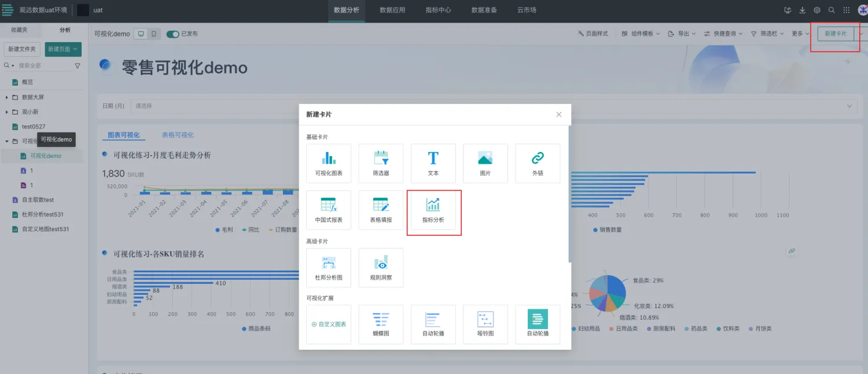Click the 新建卡片 button
This screenshot has width=868, height=374.
pos(835,34)
